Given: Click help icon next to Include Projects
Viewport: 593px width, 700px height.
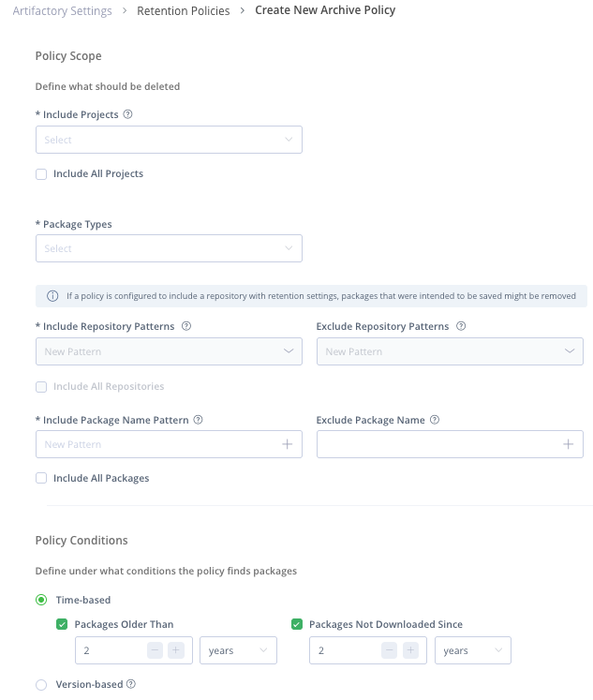Looking at the screenshot, I should 128,114.
